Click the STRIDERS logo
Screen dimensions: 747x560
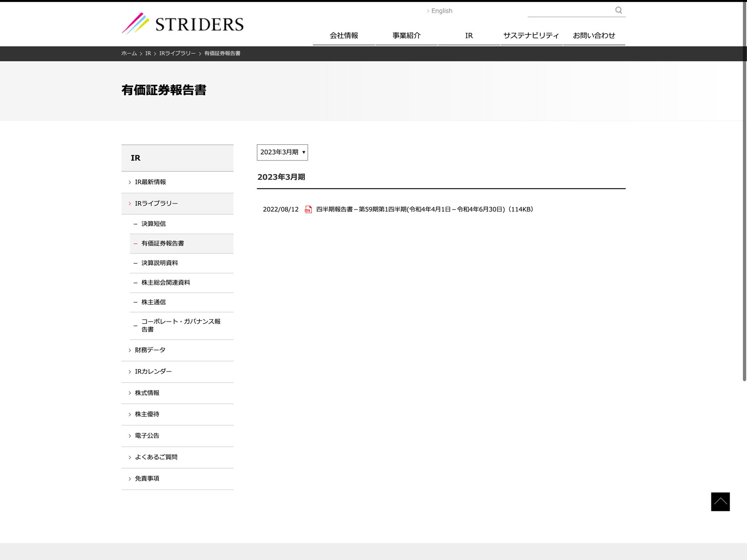(x=183, y=24)
